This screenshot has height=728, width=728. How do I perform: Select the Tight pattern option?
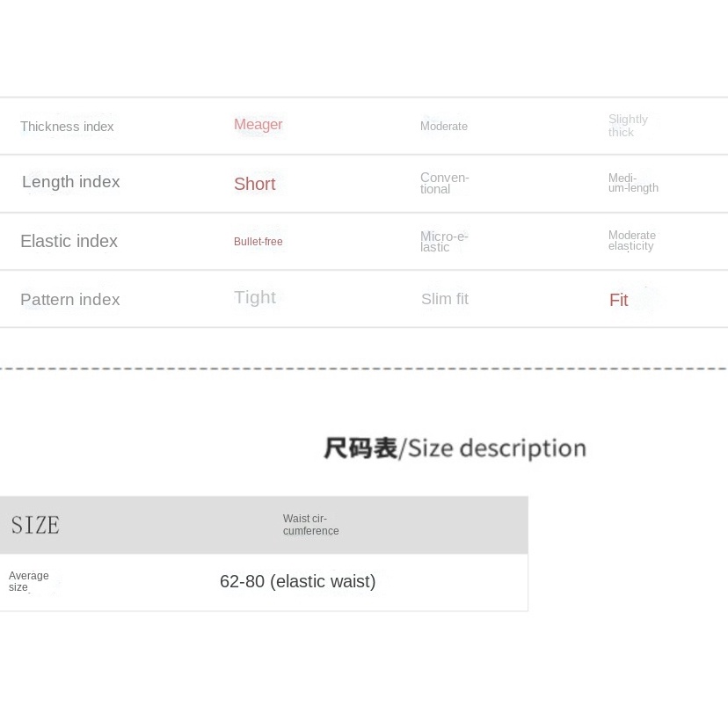[x=255, y=297]
